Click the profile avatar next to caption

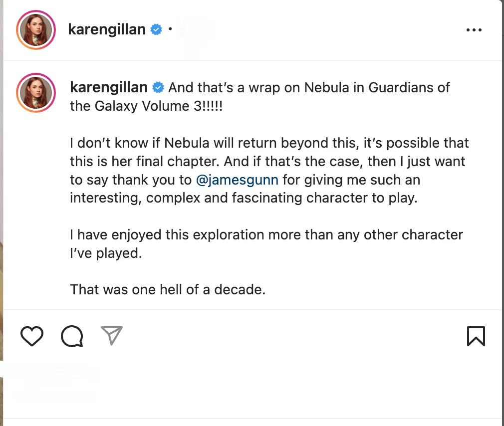tap(35, 93)
